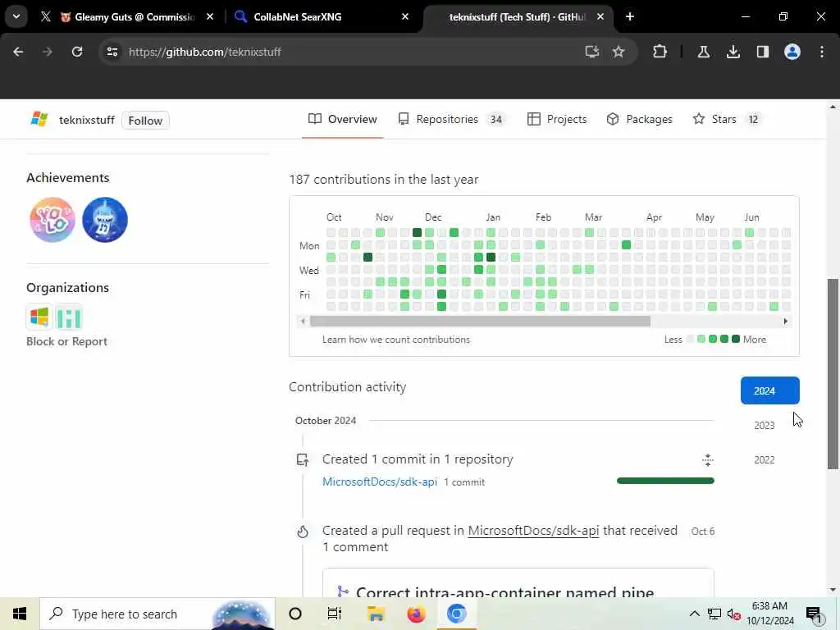Image resolution: width=840 pixels, height=630 pixels.
Task: Toggle the browser side panel
Action: [763, 52]
